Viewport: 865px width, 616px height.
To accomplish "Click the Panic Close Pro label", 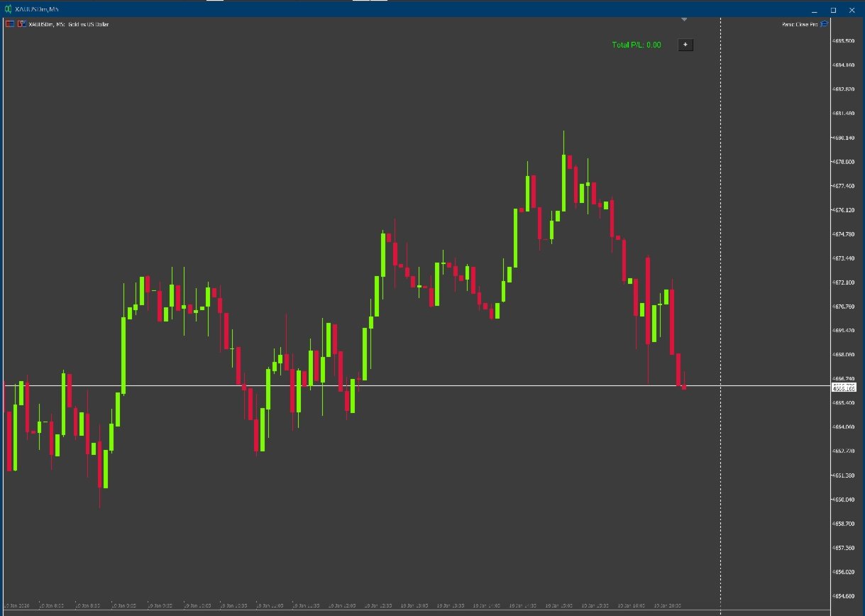I will point(800,24).
